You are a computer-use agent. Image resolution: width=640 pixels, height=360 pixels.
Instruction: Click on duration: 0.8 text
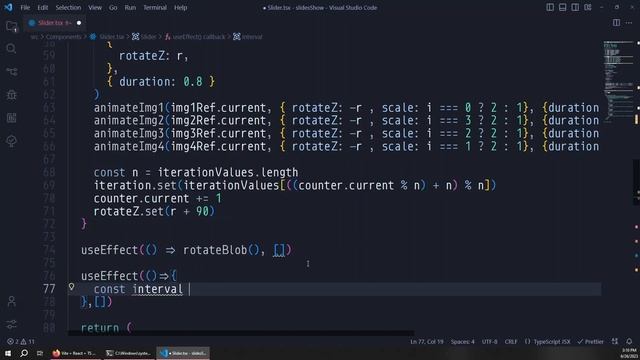160,82
